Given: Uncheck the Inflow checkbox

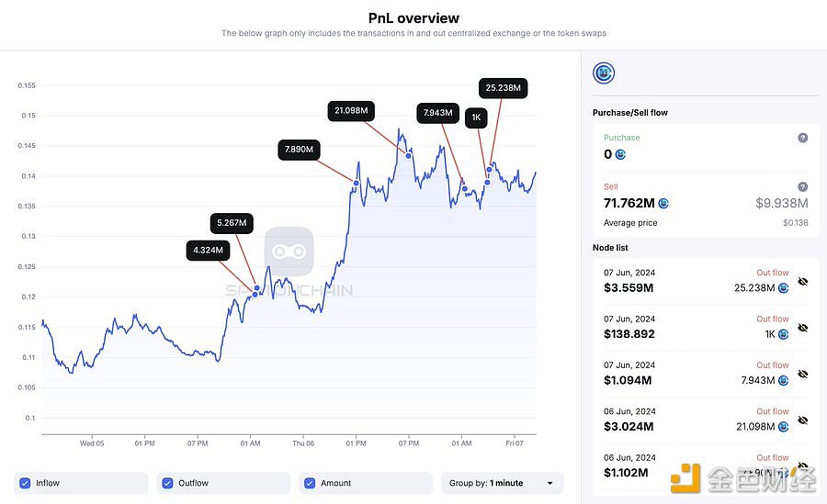Looking at the screenshot, I should click(x=25, y=483).
